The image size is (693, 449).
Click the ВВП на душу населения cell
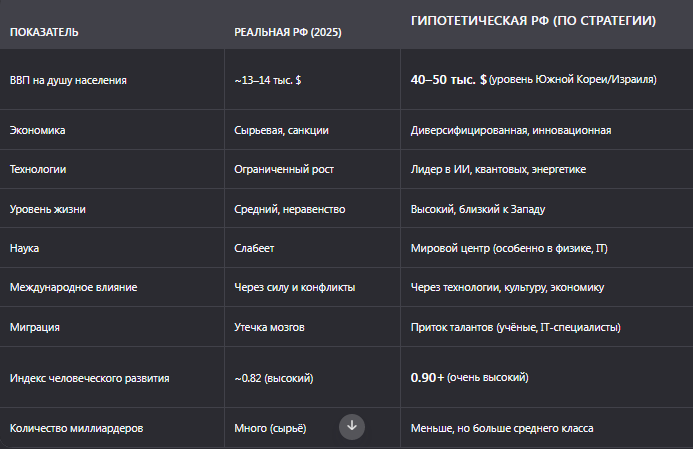coord(68,80)
